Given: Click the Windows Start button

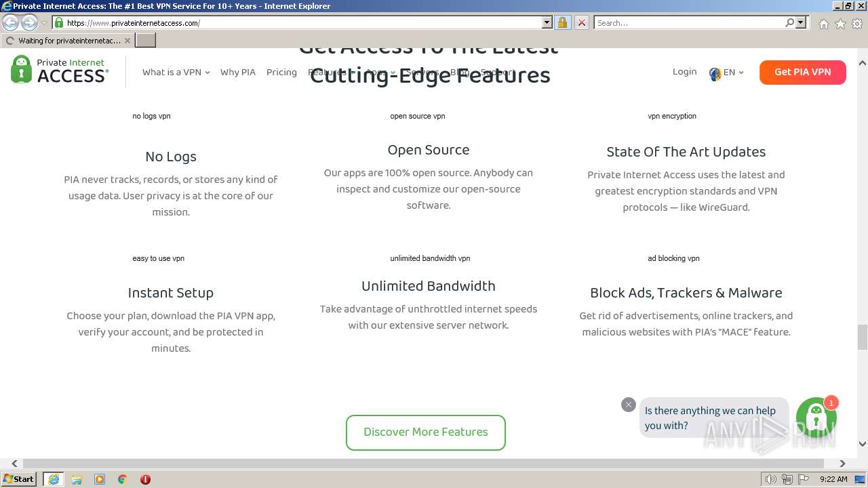Looking at the screenshot, I should pyautogui.click(x=18, y=479).
